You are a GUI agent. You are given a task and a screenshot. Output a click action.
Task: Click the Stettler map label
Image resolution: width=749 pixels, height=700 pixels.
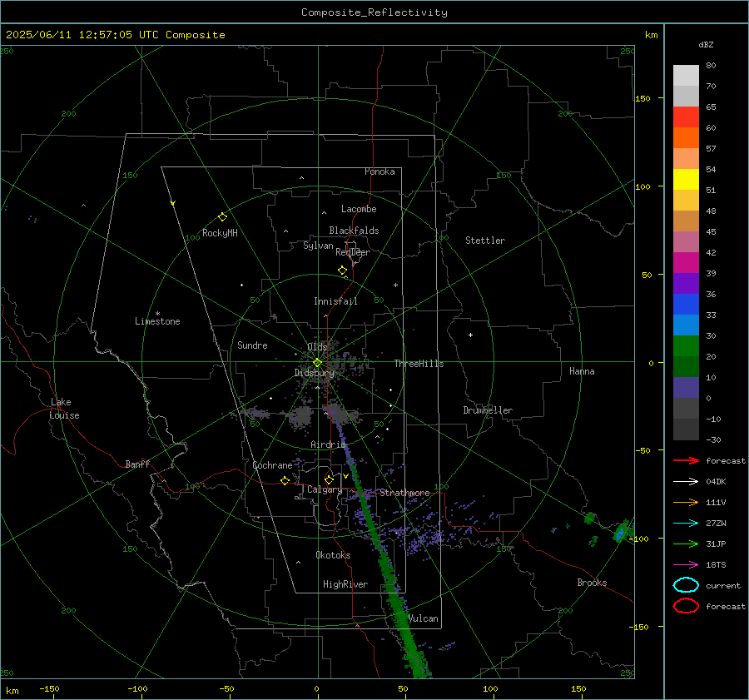point(485,241)
